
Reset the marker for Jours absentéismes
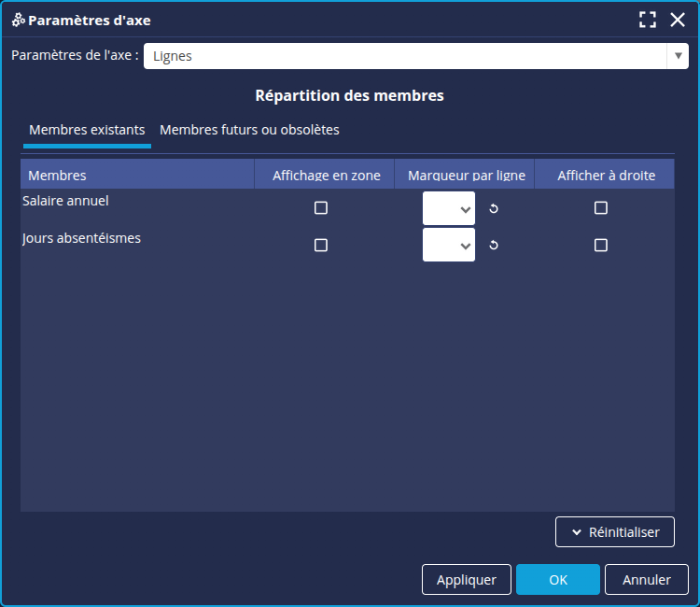pyautogui.click(x=494, y=246)
